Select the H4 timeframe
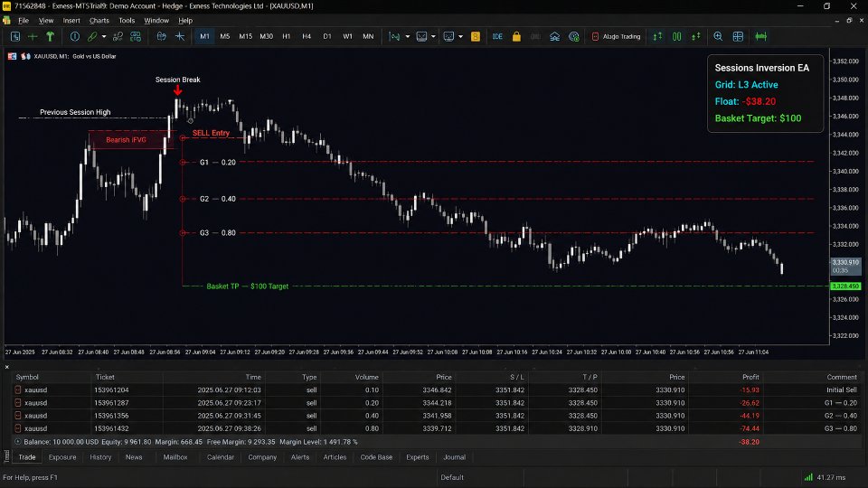 point(307,36)
